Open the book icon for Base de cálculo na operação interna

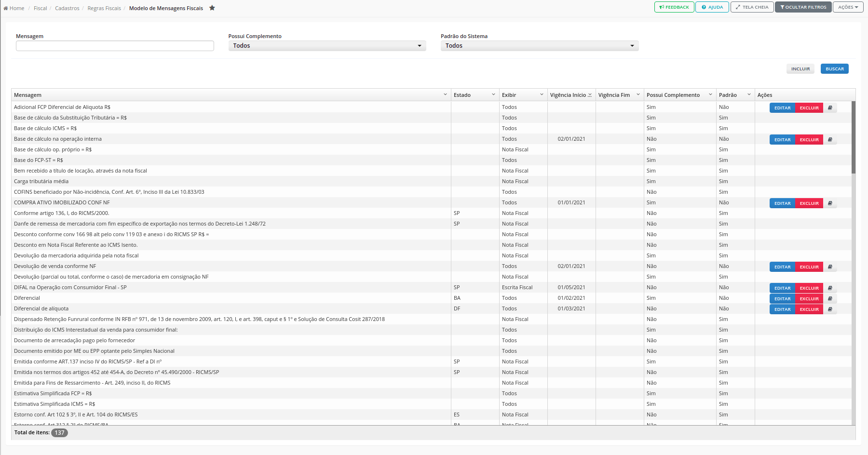pos(830,140)
